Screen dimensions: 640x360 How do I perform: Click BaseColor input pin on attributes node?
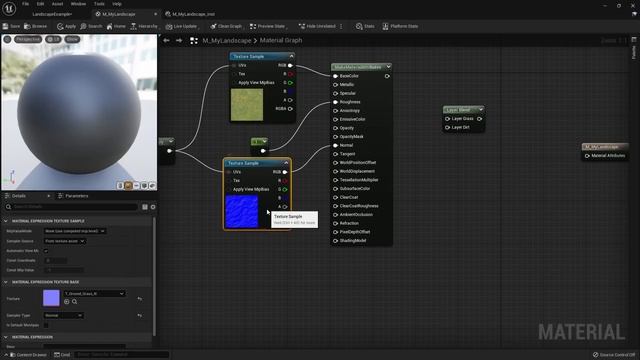[x=335, y=76]
